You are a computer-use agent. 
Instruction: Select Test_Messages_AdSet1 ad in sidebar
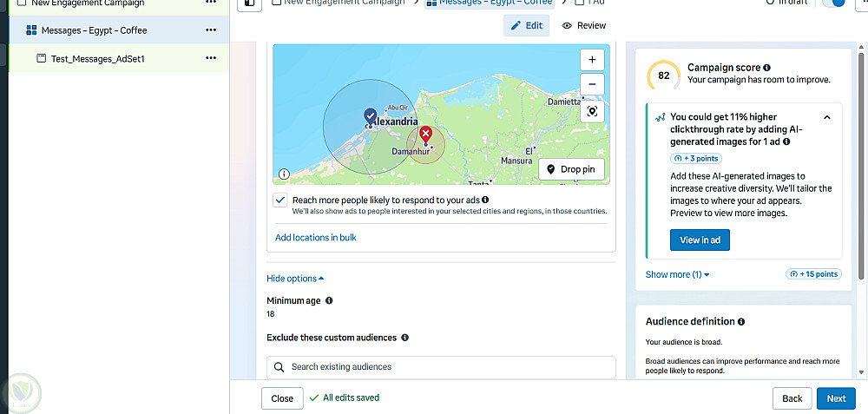98,58
